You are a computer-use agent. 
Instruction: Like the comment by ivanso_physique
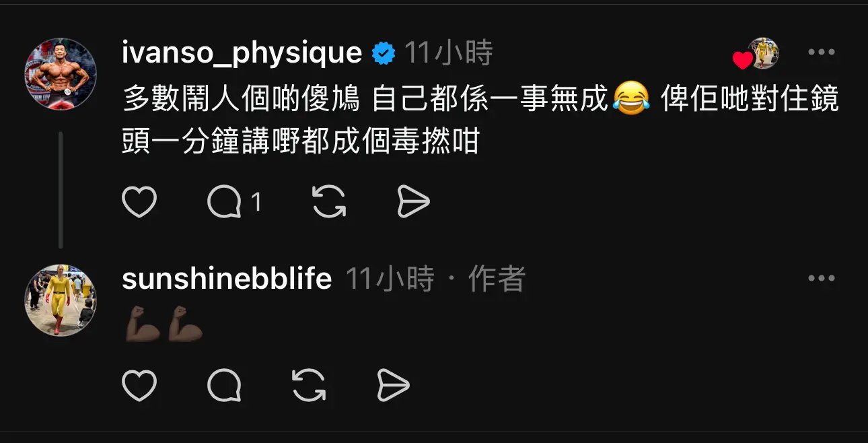coord(139,202)
